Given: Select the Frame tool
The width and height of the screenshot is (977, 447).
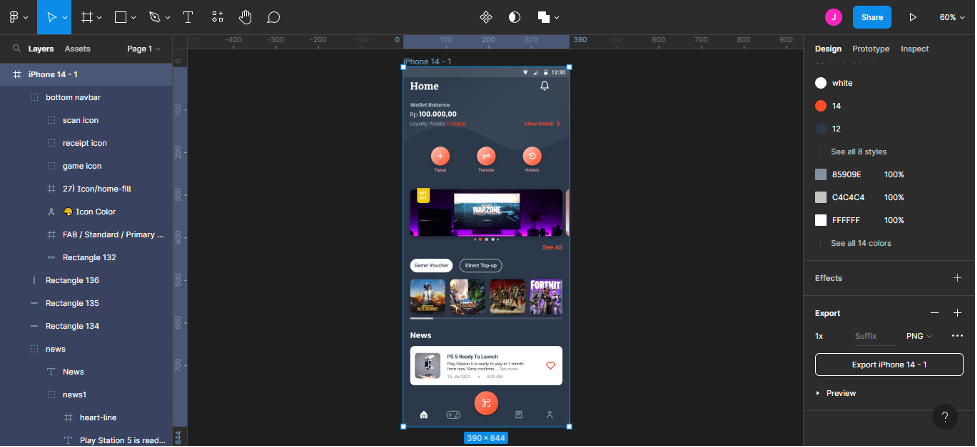Looking at the screenshot, I should point(87,17).
